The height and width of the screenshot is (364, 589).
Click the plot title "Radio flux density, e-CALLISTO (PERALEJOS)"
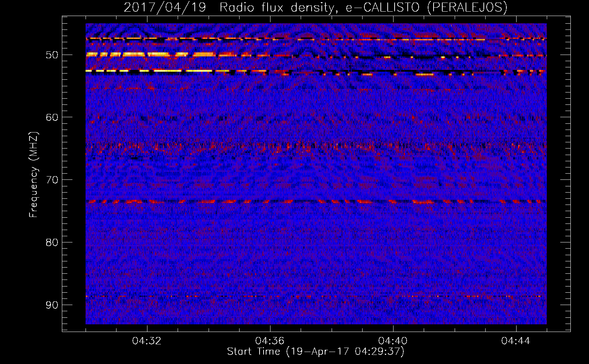363,7
